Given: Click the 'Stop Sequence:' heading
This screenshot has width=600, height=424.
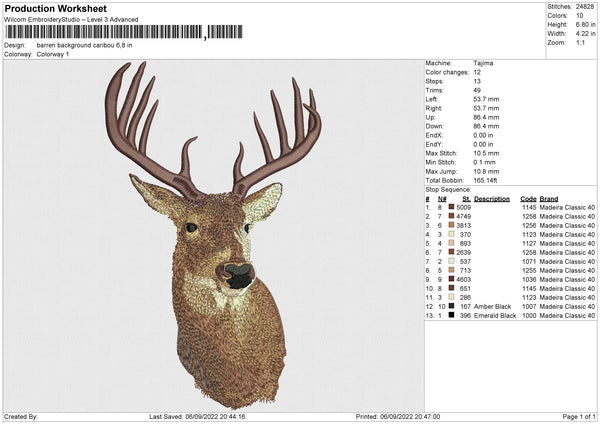Looking at the screenshot, I should click(x=448, y=190).
